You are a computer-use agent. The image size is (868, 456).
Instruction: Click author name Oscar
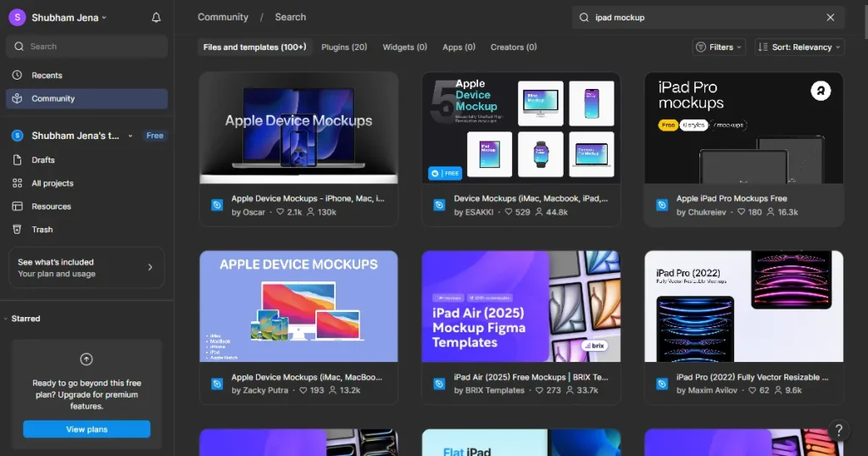point(254,212)
